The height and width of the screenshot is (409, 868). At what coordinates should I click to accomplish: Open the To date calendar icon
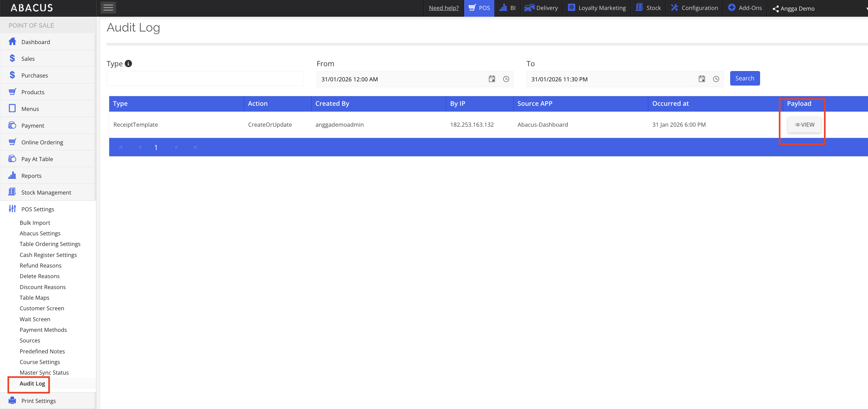[x=702, y=79]
